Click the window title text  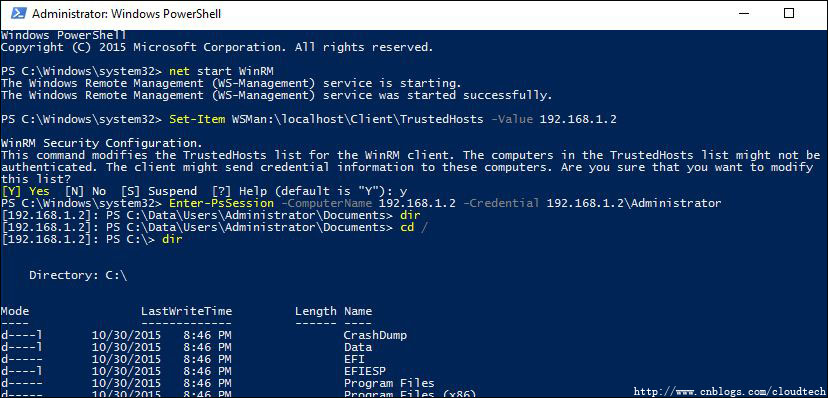pos(127,14)
